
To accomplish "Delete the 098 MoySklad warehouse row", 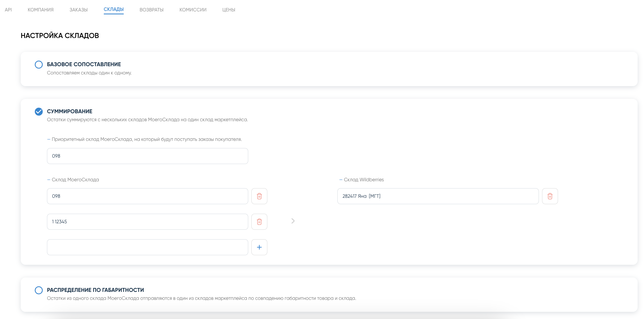I will [259, 196].
